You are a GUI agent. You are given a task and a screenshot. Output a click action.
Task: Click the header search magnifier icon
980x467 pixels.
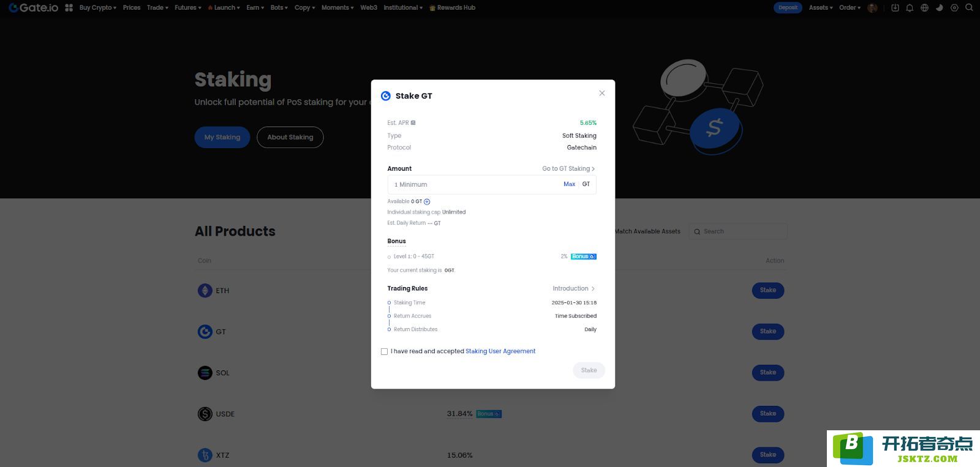click(x=969, y=8)
